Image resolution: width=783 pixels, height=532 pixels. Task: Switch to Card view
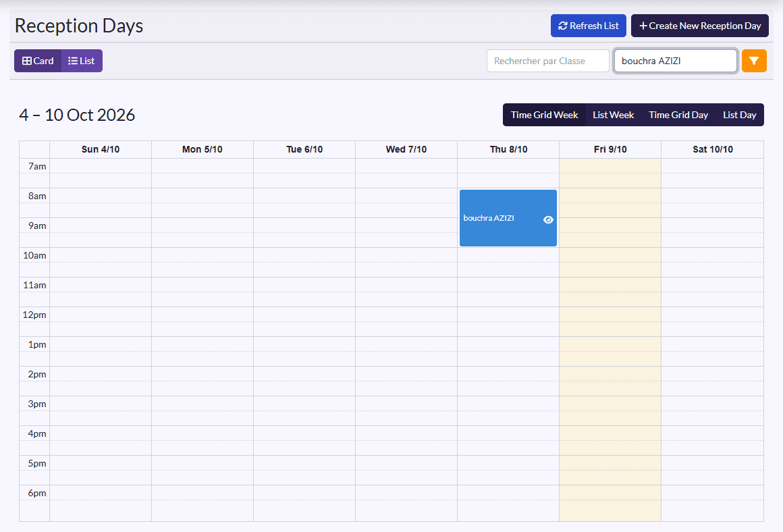pos(38,61)
